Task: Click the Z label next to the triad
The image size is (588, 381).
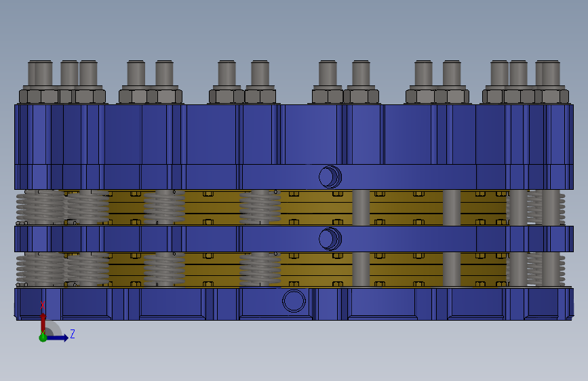Action: point(73,334)
